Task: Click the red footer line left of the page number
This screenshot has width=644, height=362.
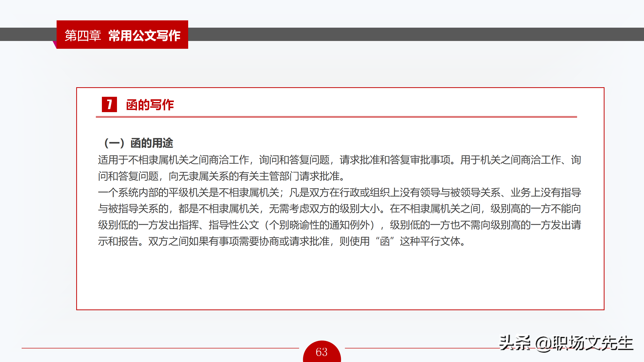Action: pos(160,348)
